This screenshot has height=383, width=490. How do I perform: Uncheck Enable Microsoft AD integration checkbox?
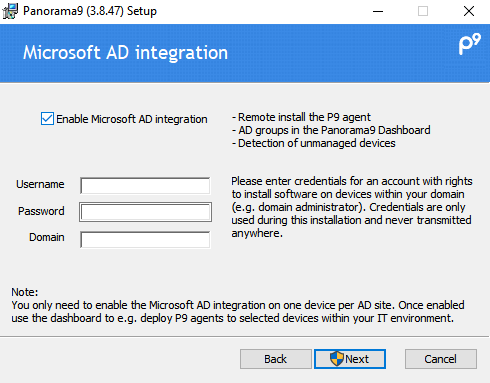47,119
